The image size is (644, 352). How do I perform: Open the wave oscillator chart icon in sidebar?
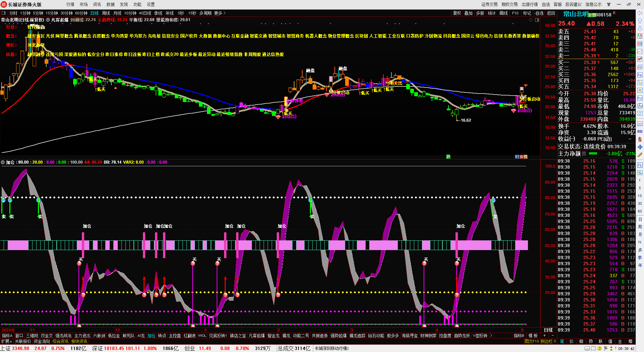click(x=640, y=124)
